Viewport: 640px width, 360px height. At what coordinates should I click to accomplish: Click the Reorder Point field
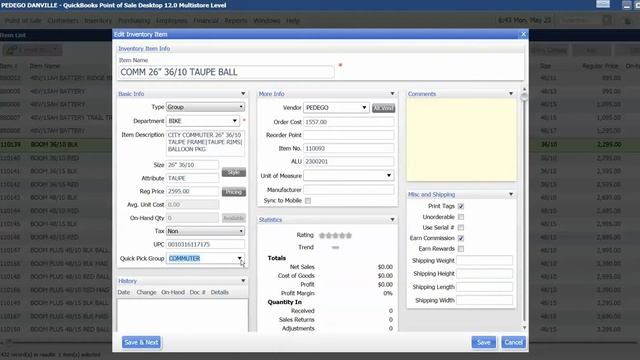click(349, 135)
